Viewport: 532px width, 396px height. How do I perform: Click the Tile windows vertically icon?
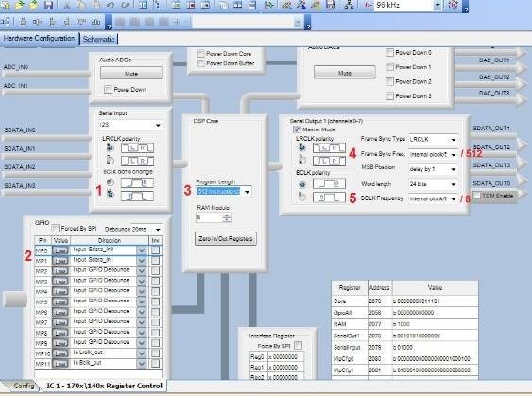pyautogui.click(x=238, y=5)
